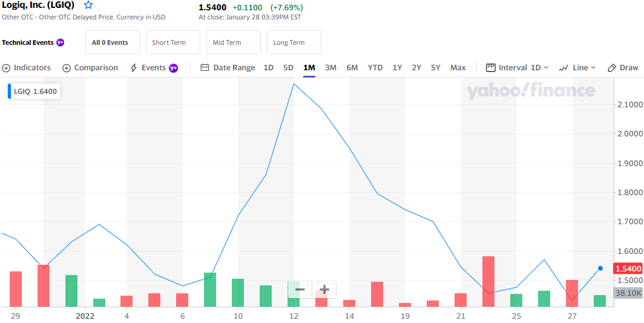Click the red 1.5400 current price tag
The image size is (644, 323).
tap(628, 268)
